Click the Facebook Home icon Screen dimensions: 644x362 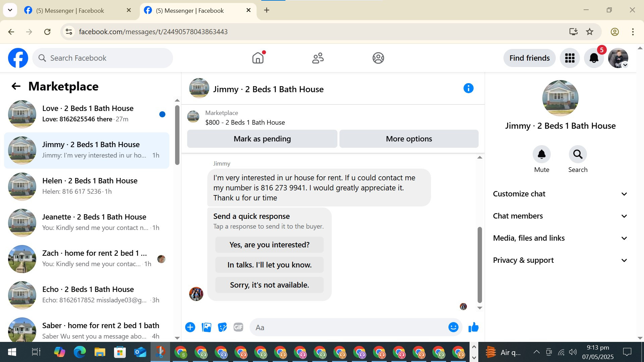point(258,58)
